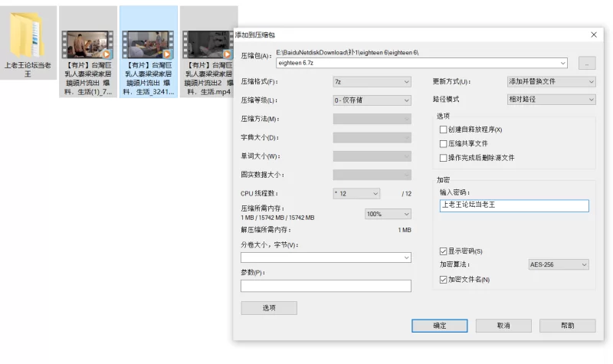Click the 选项 button at bottom left
Screen dimensions: 613x364
click(269, 308)
